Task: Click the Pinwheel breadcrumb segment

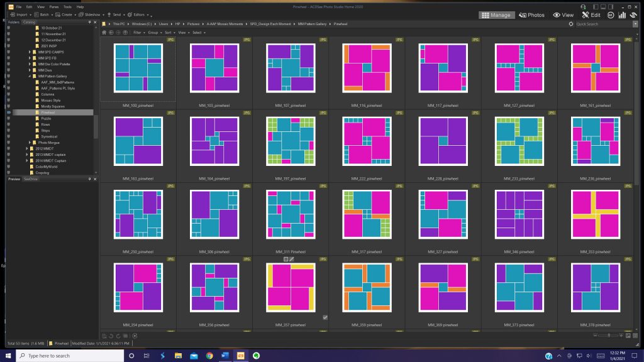Action: (x=340, y=25)
